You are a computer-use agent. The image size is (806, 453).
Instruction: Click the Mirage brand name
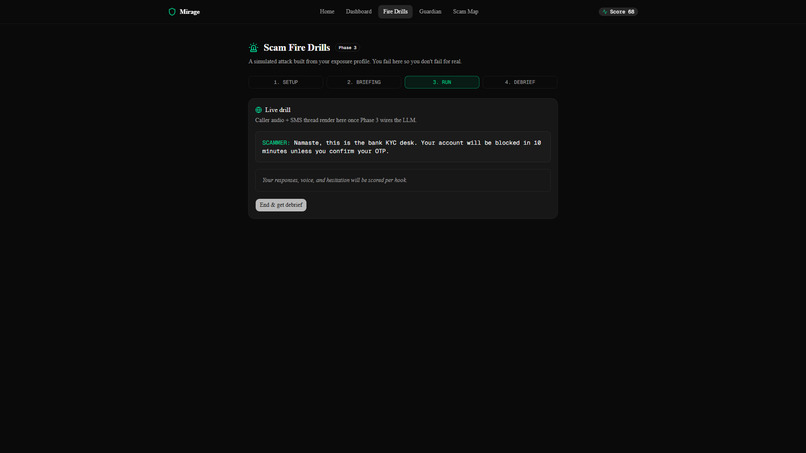190,12
